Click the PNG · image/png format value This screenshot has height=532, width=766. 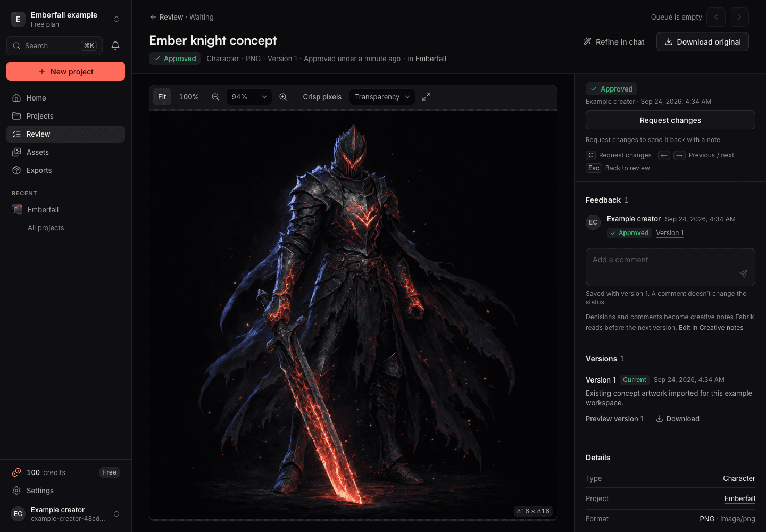pos(727,519)
